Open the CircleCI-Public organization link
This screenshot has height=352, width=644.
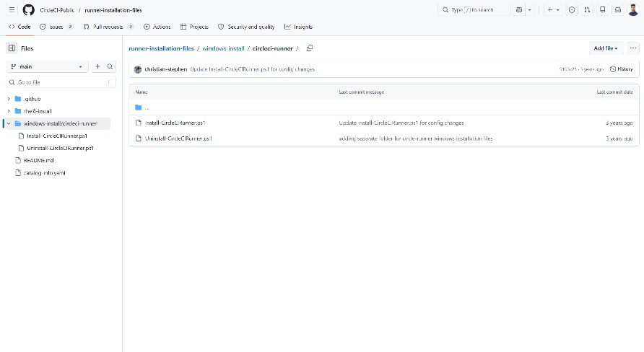point(57,10)
